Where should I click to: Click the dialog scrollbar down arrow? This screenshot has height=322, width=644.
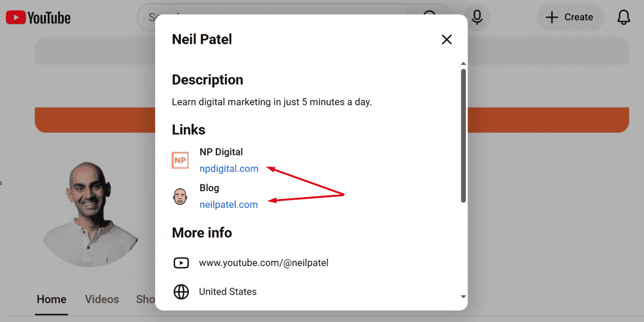(x=463, y=296)
